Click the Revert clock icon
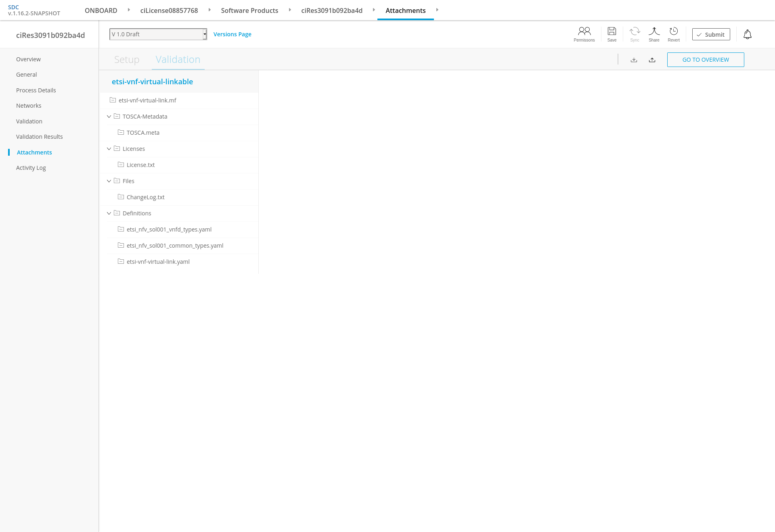The width and height of the screenshot is (775, 532). pyautogui.click(x=673, y=31)
